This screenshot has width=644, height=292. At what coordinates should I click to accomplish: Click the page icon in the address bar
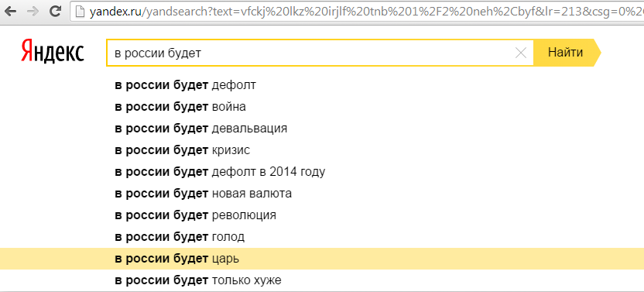[x=80, y=12]
